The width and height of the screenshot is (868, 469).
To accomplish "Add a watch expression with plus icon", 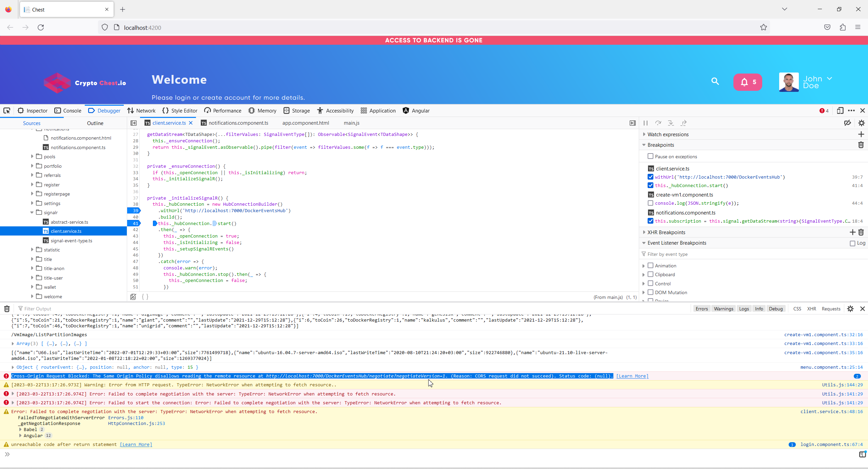I will (861, 135).
